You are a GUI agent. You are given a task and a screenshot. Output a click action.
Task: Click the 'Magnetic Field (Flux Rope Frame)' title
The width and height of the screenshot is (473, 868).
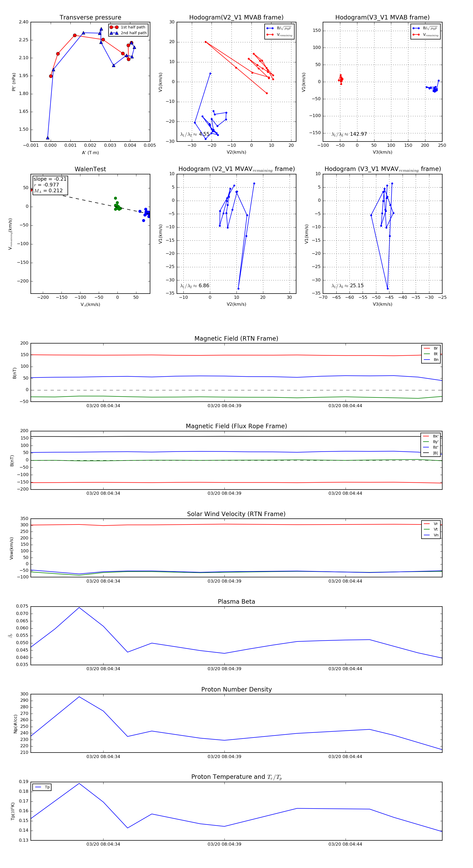[236, 426]
